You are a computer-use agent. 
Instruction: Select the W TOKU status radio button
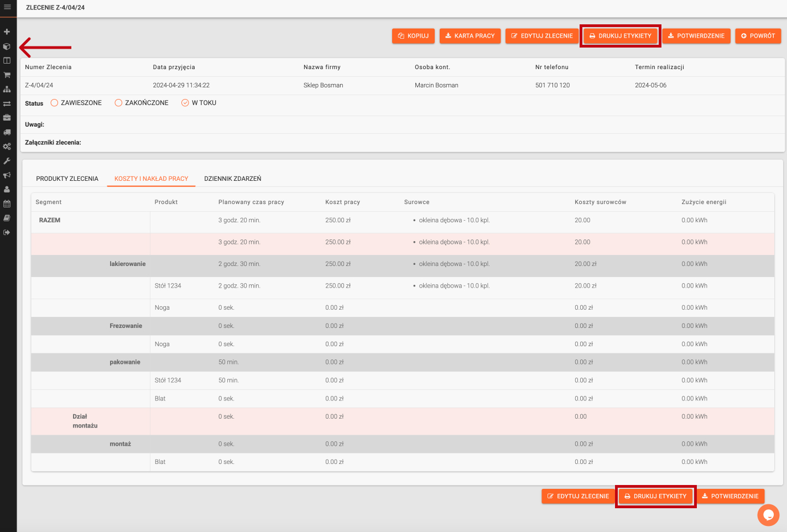coord(185,103)
